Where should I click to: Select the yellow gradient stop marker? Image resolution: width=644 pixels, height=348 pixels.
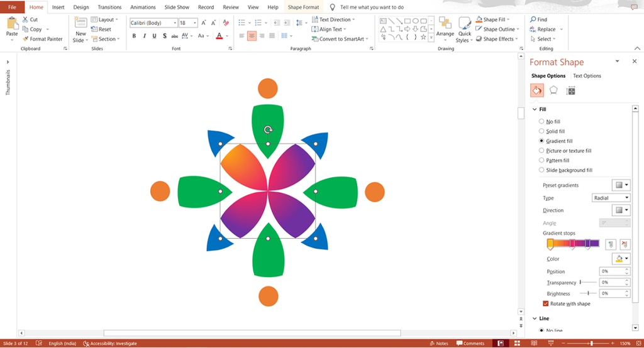click(550, 244)
